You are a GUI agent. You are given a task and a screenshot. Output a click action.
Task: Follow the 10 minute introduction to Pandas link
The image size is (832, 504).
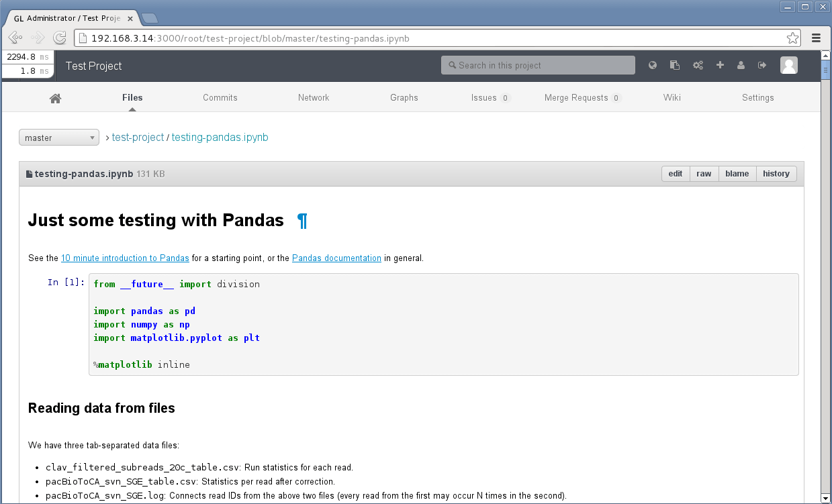pyautogui.click(x=125, y=258)
